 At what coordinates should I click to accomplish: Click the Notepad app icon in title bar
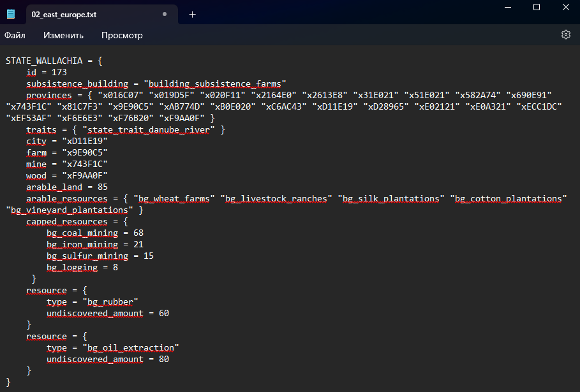click(x=11, y=14)
